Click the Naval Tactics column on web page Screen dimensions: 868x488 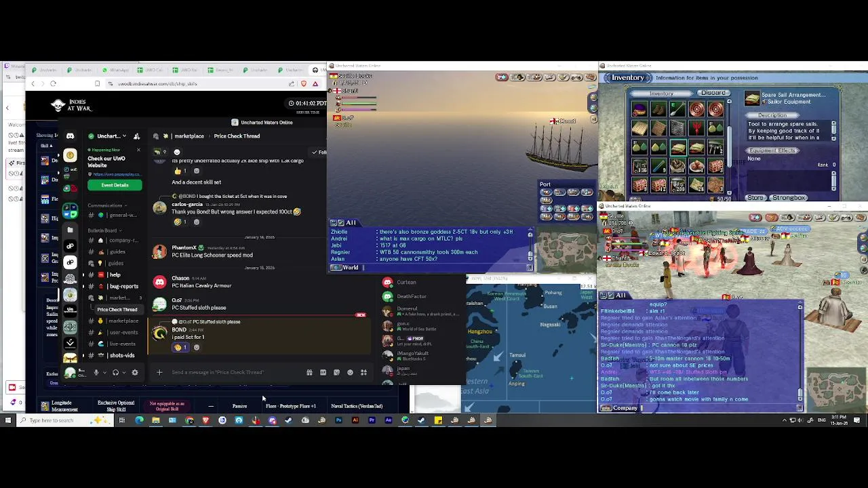click(x=357, y=406)
